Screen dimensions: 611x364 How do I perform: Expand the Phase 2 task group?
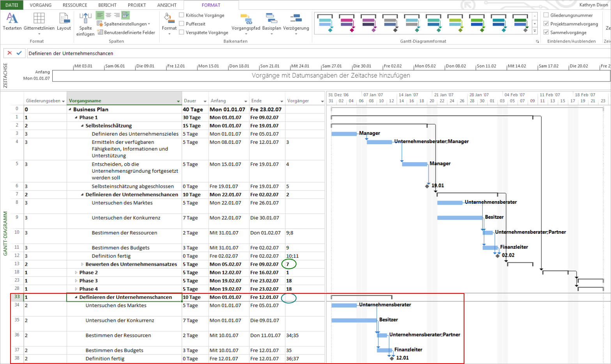click(76, 272)
